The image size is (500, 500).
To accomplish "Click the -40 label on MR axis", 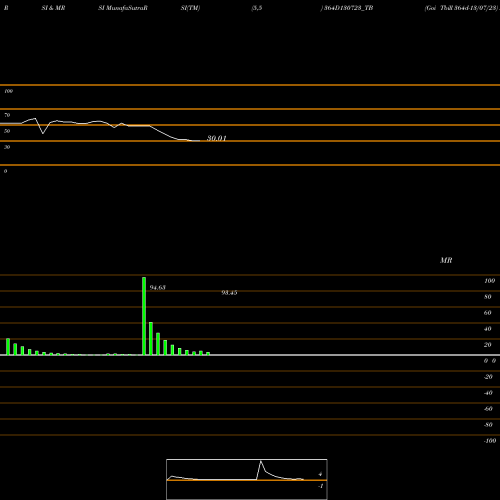I will click(488, 393).
